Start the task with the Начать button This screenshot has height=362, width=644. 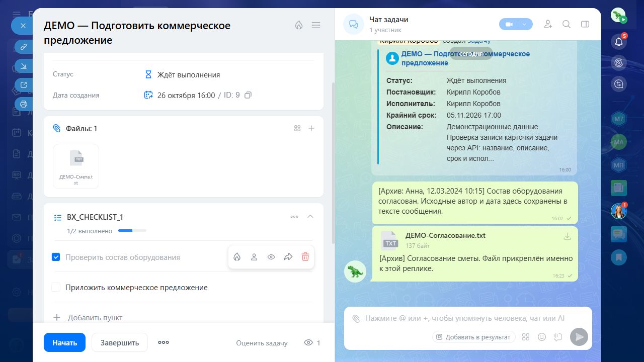coord(64,342)
